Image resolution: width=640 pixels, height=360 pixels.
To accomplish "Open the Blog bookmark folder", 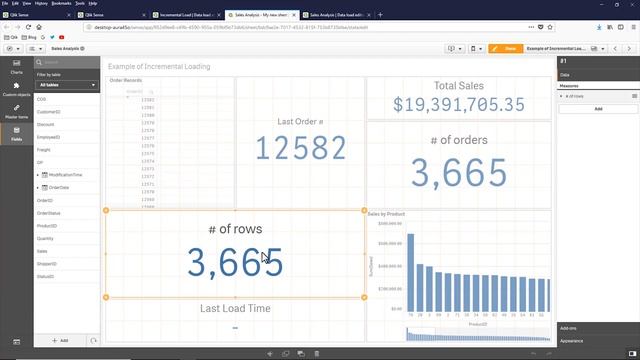I will (29, 37).
